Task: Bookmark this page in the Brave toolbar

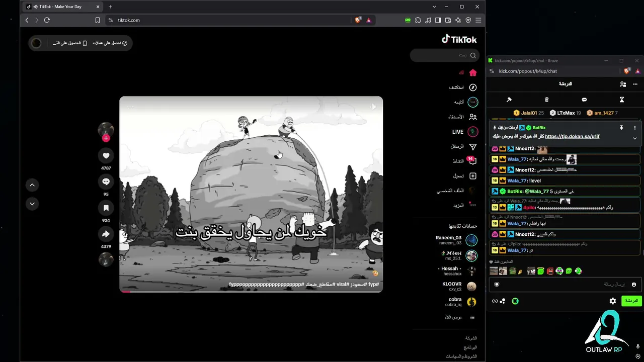Action: click(98, 20)
